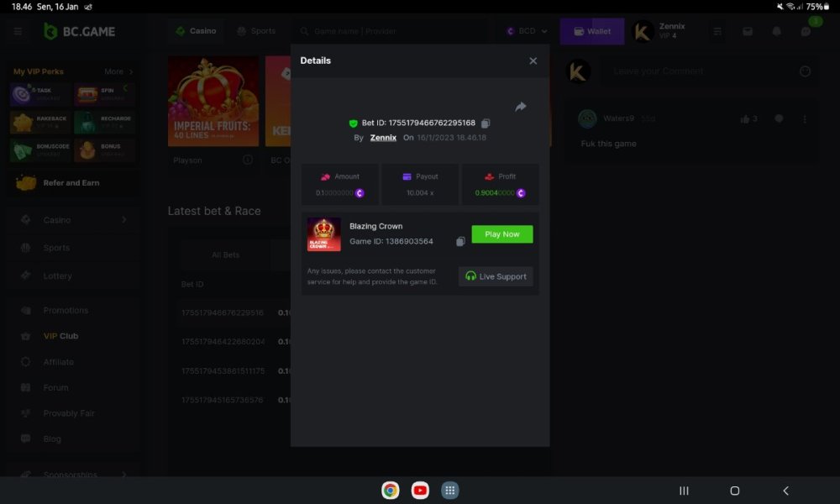Switch to the Casino tab
The image size is (840, 504).
(x=196, y=31)
